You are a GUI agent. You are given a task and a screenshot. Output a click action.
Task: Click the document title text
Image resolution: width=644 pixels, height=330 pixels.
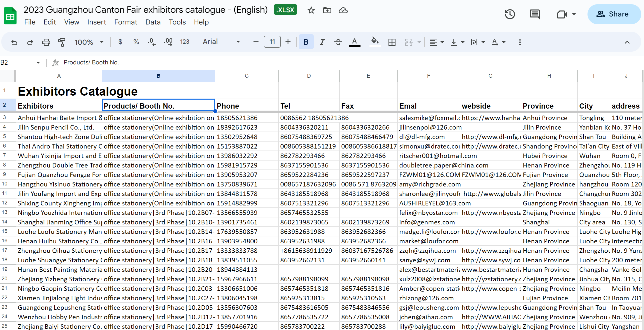[x=145, y=10]
